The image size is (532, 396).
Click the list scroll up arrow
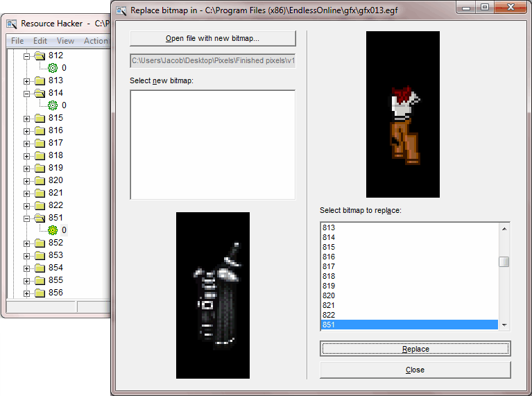504,229
